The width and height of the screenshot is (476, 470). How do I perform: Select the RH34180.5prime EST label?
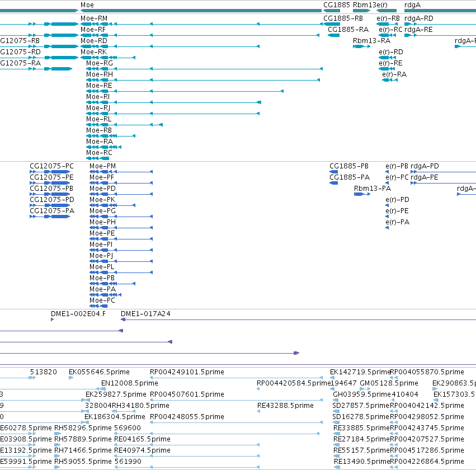pos(141,406)
